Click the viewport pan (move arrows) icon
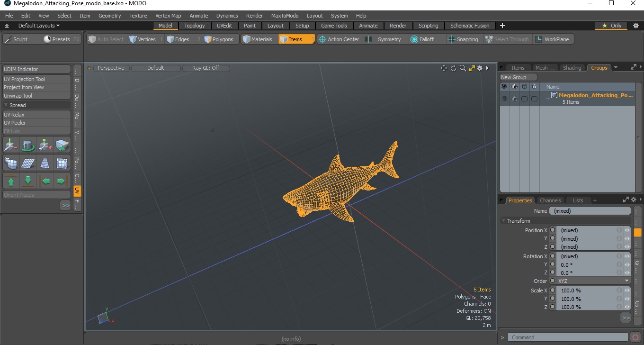Viewport: 644px width, 345px height. [444, 68]
